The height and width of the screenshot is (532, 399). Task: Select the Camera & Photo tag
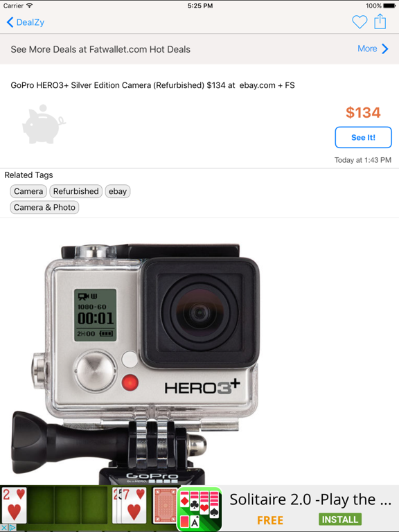click(44, 207)
